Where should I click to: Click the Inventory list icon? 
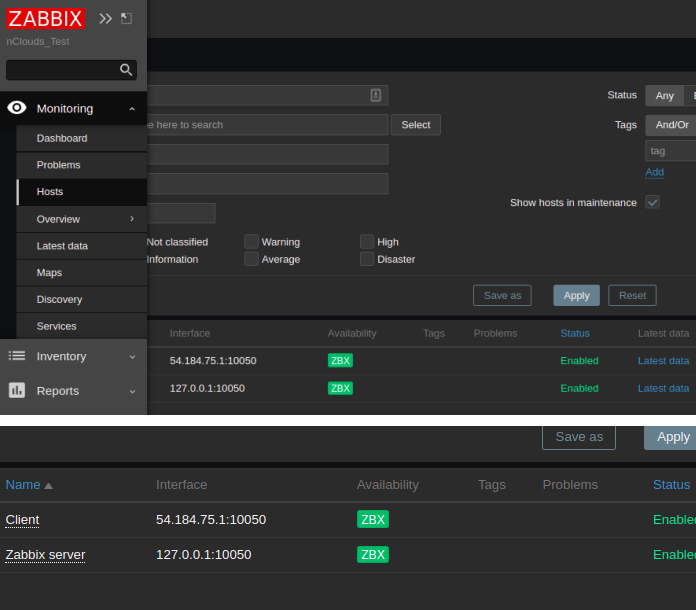pyautogui.click(x=17, y=356)
